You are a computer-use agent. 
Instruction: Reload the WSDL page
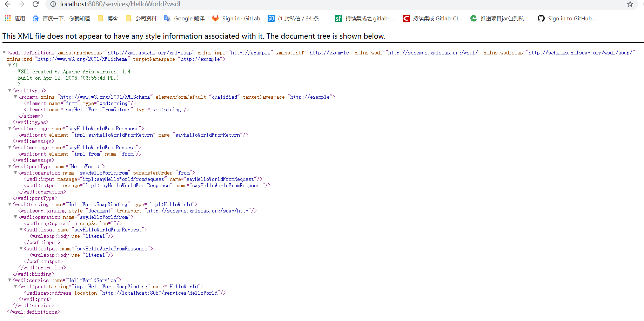(x=35, y=4)
